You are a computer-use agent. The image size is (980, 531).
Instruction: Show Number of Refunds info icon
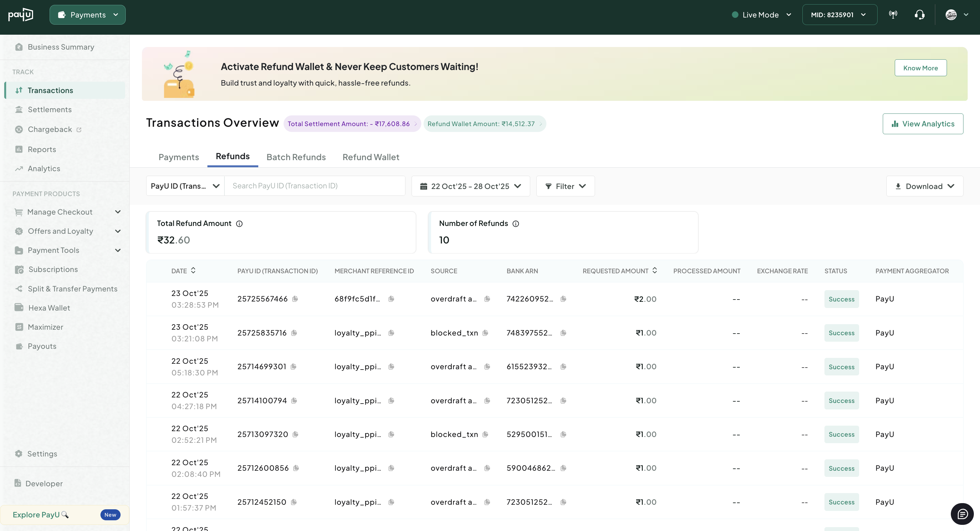click(x=516, y=223)
